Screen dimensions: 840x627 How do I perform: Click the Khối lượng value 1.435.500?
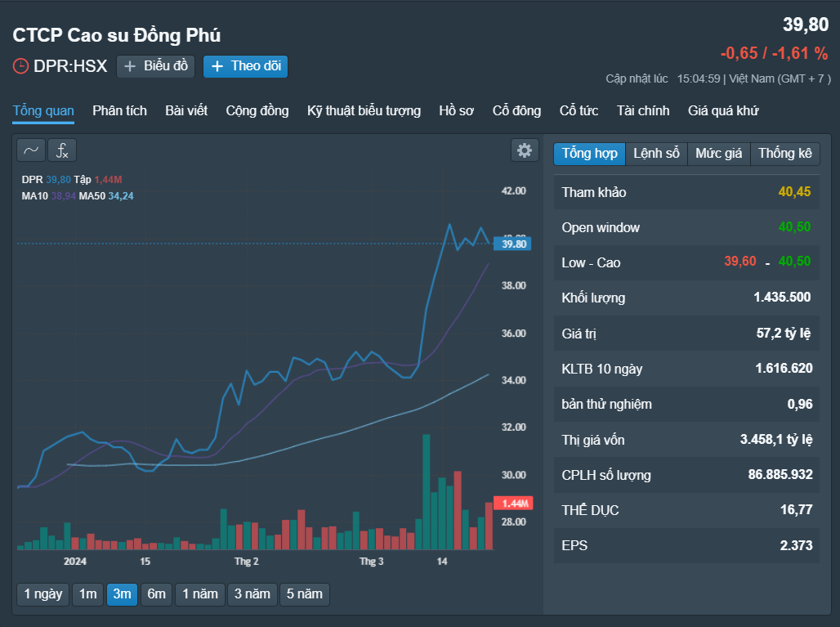[x=782, y=298]
